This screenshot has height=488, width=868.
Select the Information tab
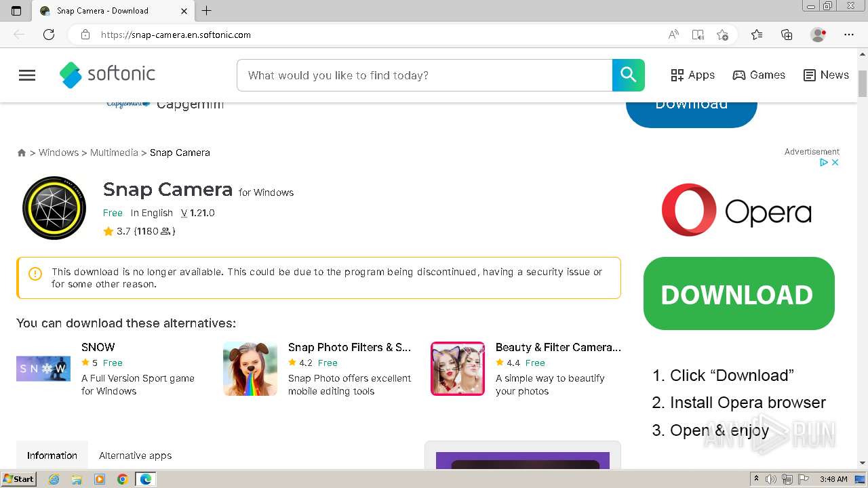pos(52,455)
